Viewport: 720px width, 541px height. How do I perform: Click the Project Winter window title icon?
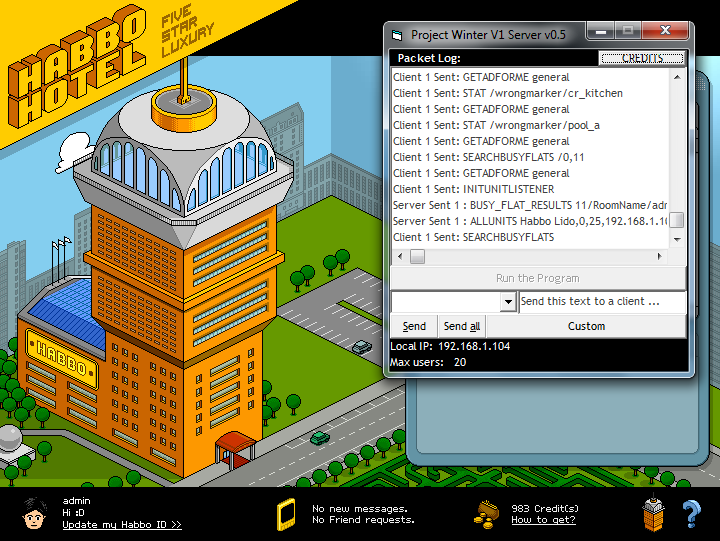397,35
